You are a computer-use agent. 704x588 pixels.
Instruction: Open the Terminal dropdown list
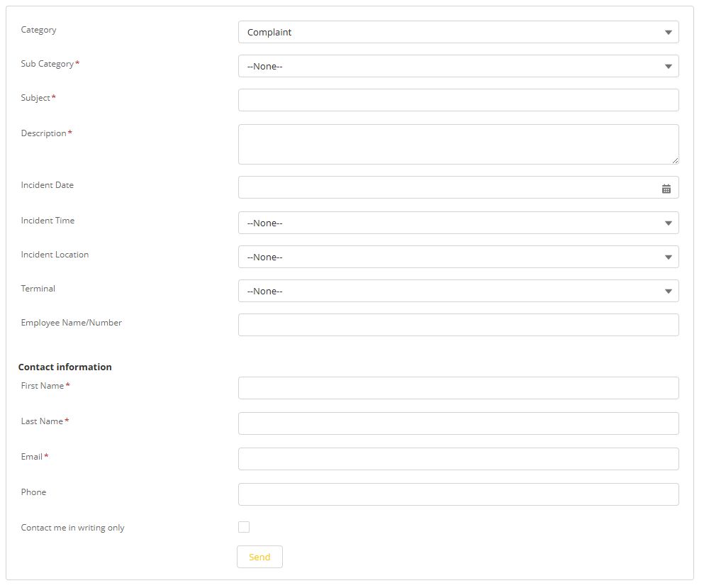coord(458,292)
